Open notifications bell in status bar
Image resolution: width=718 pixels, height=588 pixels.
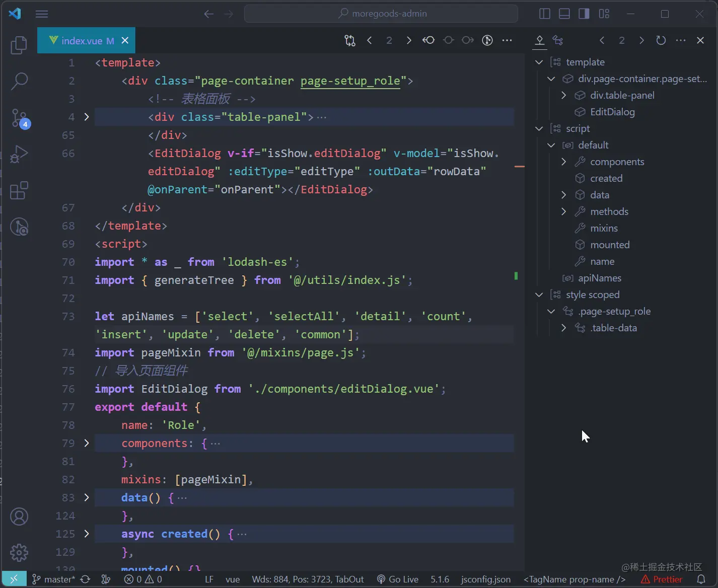[701, 579]
